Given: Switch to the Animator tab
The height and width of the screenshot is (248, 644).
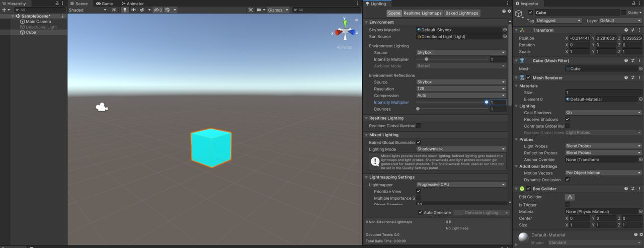Looking at the screenshot, I should (x=132, y=4).
